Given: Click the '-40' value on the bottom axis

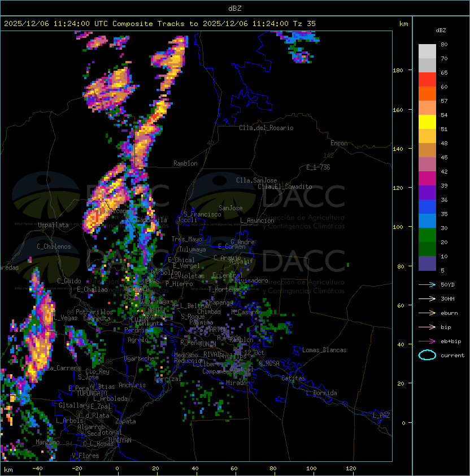Looking at the screenshot, I should coord(37,469).
